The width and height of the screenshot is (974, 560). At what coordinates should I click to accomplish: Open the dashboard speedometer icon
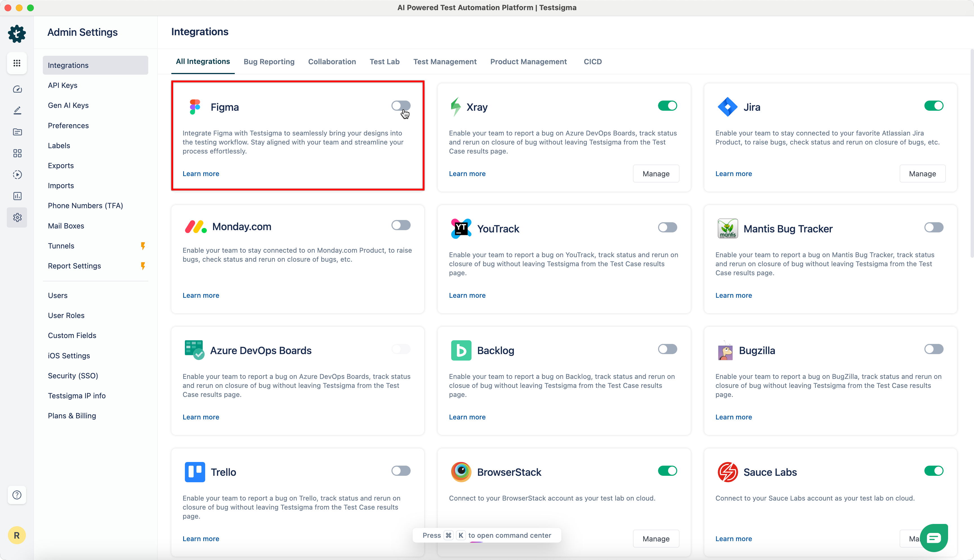click(x=17, y=89)
